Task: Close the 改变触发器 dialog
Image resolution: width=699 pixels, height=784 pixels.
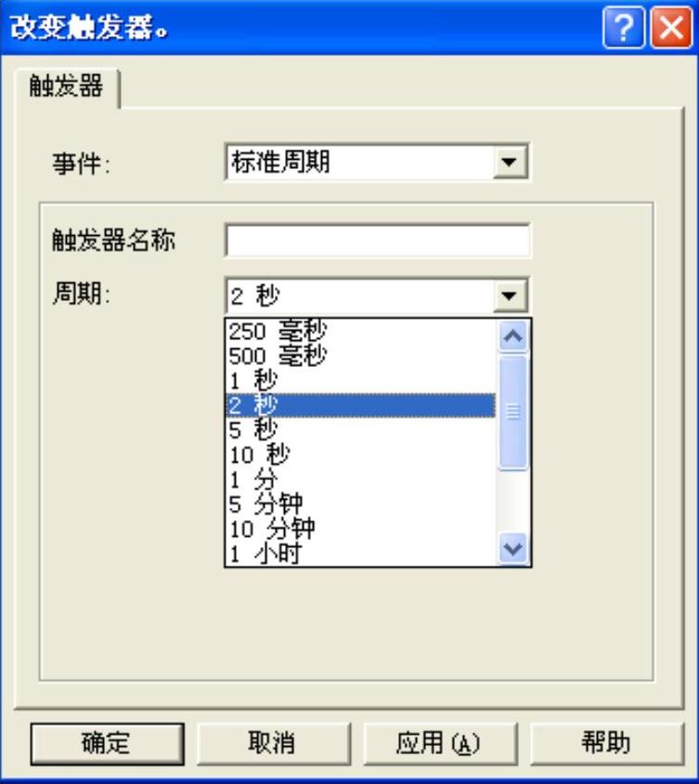Action: [671, 28]
